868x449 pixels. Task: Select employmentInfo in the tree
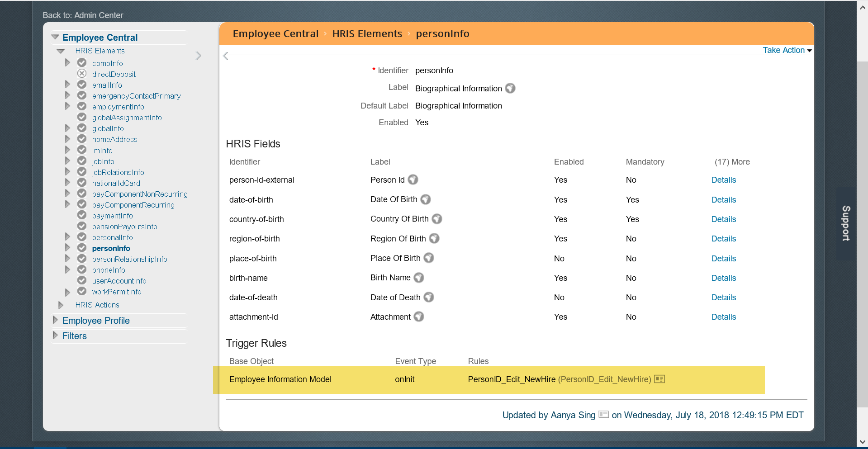pos(118,107)
